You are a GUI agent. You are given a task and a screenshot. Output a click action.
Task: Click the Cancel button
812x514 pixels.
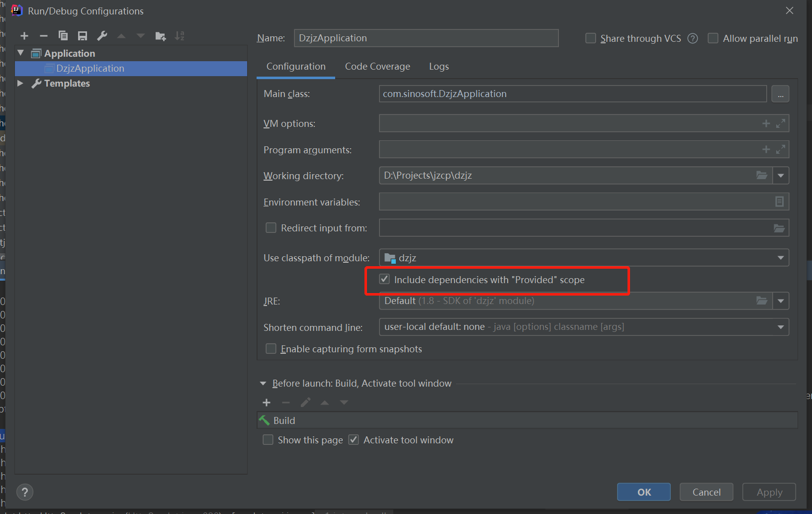pos(706,492)
